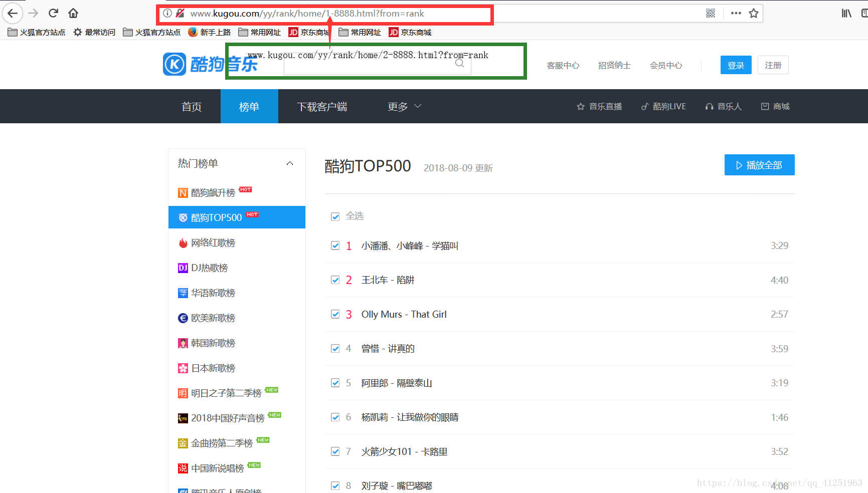Select 酷狗TOP500 in the sidebar
This screenshot has height=493, width=868.
pyautogui.click(x=237, y=217)
